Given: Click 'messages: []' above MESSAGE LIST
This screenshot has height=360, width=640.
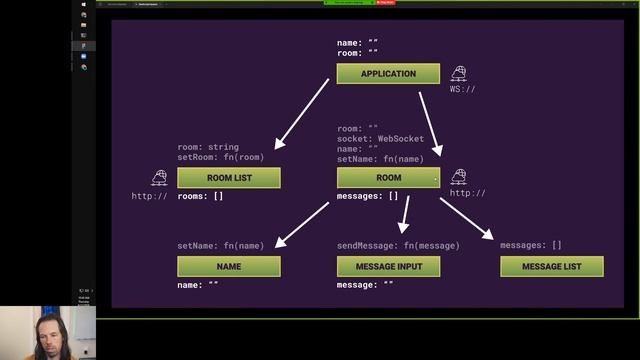Looking at the screenshot, I should click(531, 245).
